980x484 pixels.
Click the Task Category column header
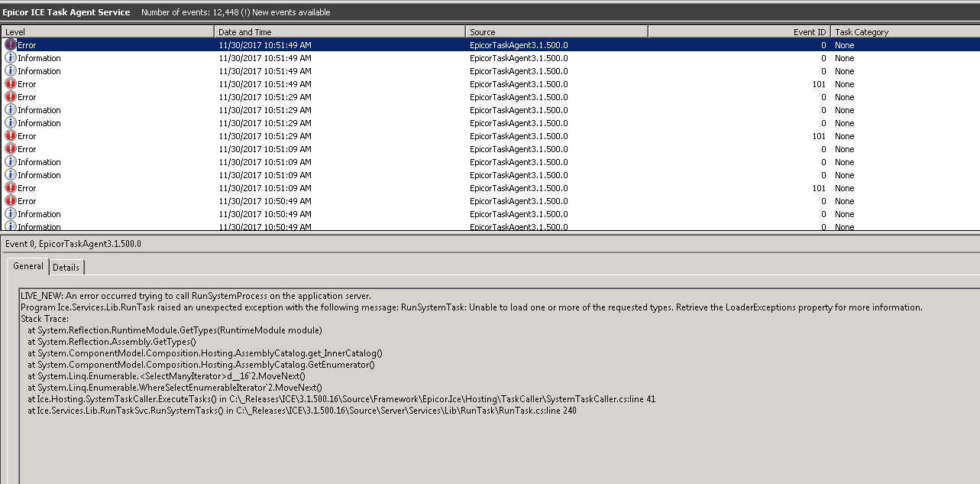pyautogui.click(x=905, y=32)
